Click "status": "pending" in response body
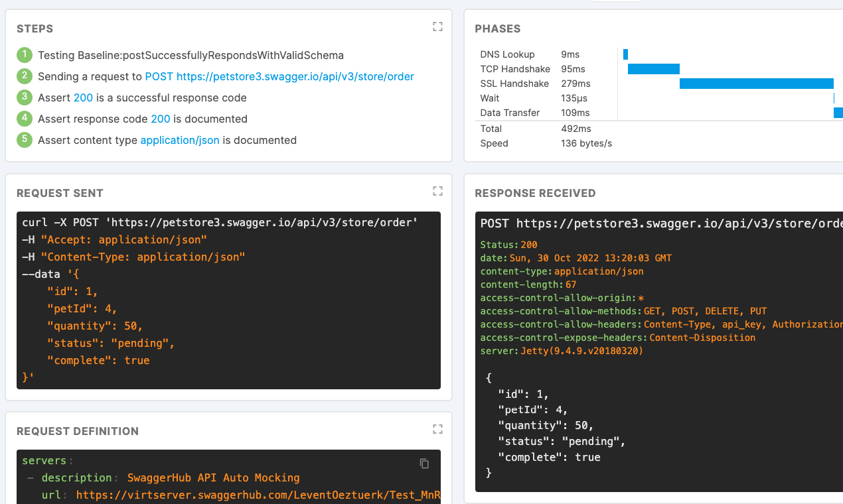The image size is (843, 504). pyautogui.click(x=562, y=441)
